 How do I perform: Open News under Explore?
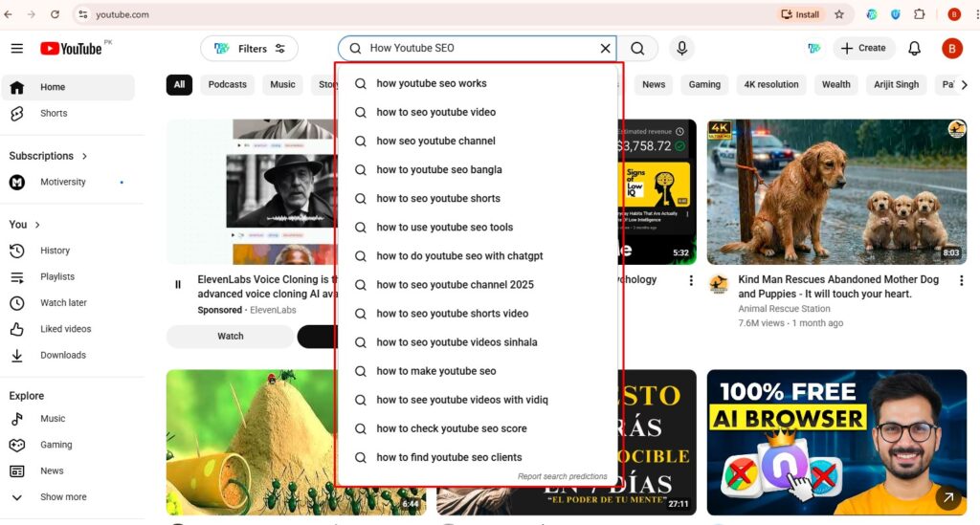pyautogui.click(x=68, y=471)
